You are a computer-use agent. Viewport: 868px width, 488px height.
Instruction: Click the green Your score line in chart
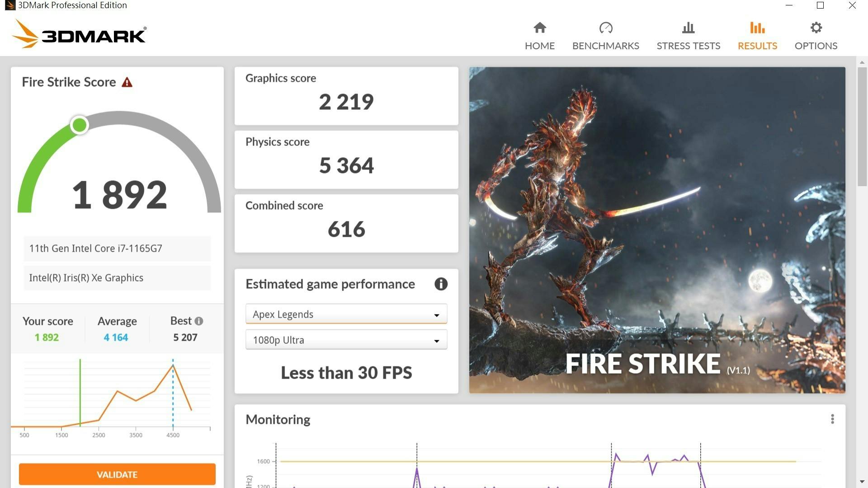(80, 392)
